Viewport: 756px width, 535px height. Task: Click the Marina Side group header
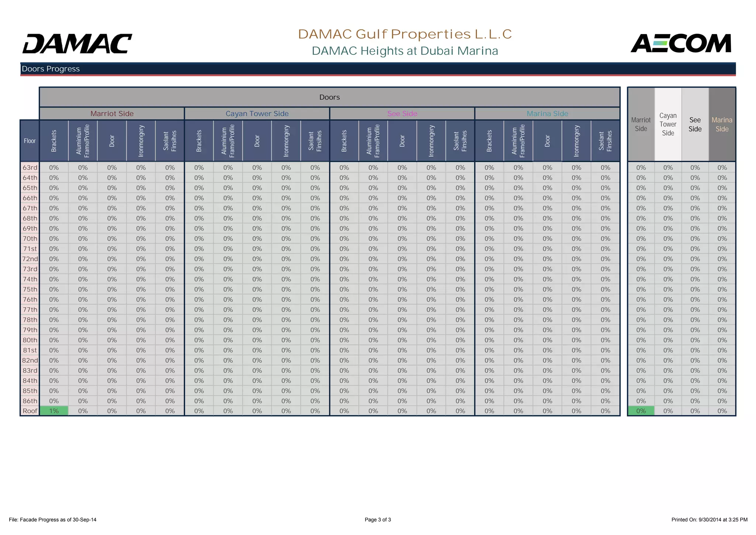(x=547, y=114)
